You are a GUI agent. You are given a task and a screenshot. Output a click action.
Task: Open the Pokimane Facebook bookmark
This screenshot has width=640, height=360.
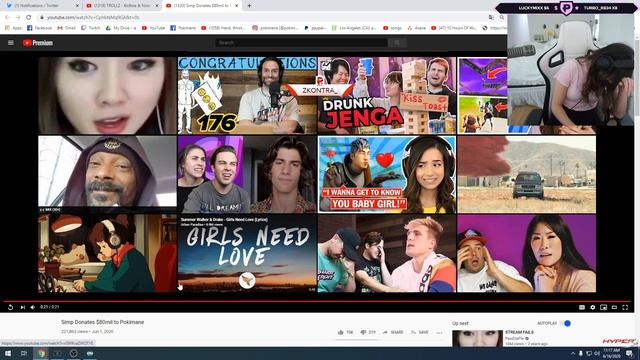[x=183, y=28]
